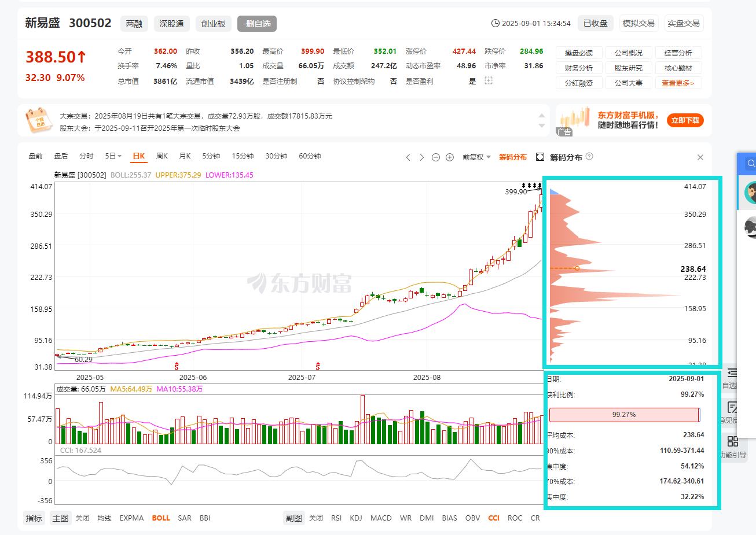The width and height of the screenshot is (756, 535).
Task: Click the 删自选 button
Action: (x=257, y=24)
